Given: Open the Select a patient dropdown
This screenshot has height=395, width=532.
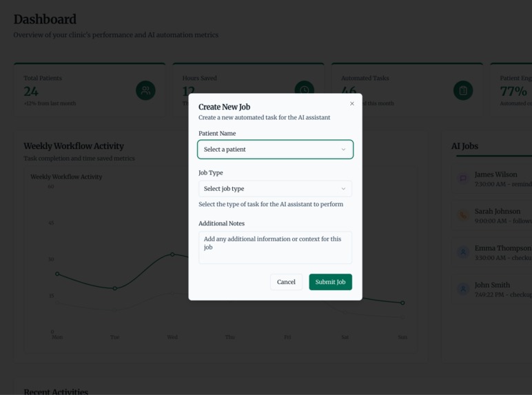Looking at the screenshot, I should (275, 150).
